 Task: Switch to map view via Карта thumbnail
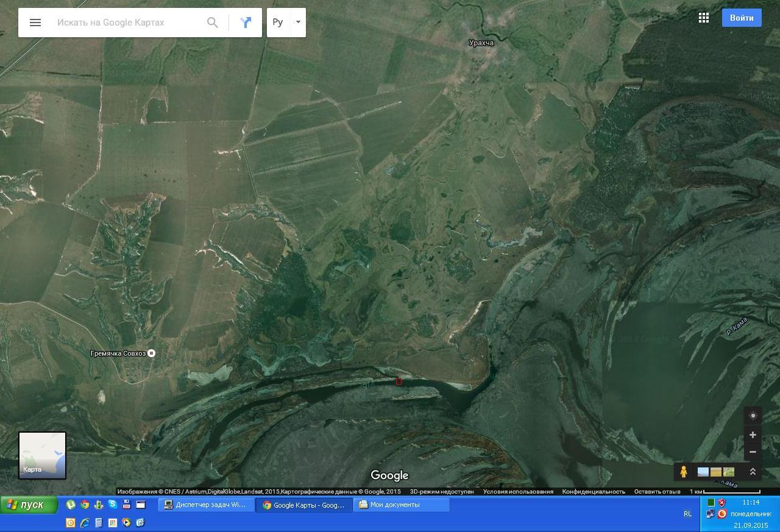click(x=42, y=455)
